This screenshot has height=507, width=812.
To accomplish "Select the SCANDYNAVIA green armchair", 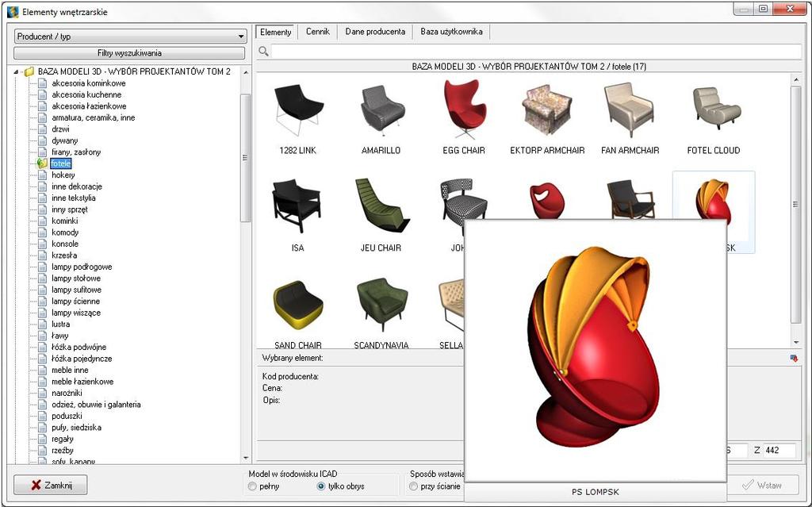I will pyautogui.click(x=382, y=304).
